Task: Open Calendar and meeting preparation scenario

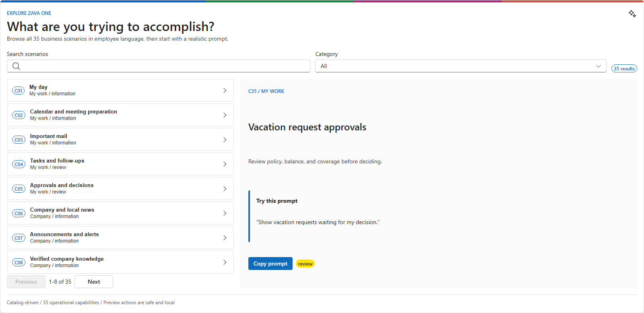Action: tap(120, 115)
